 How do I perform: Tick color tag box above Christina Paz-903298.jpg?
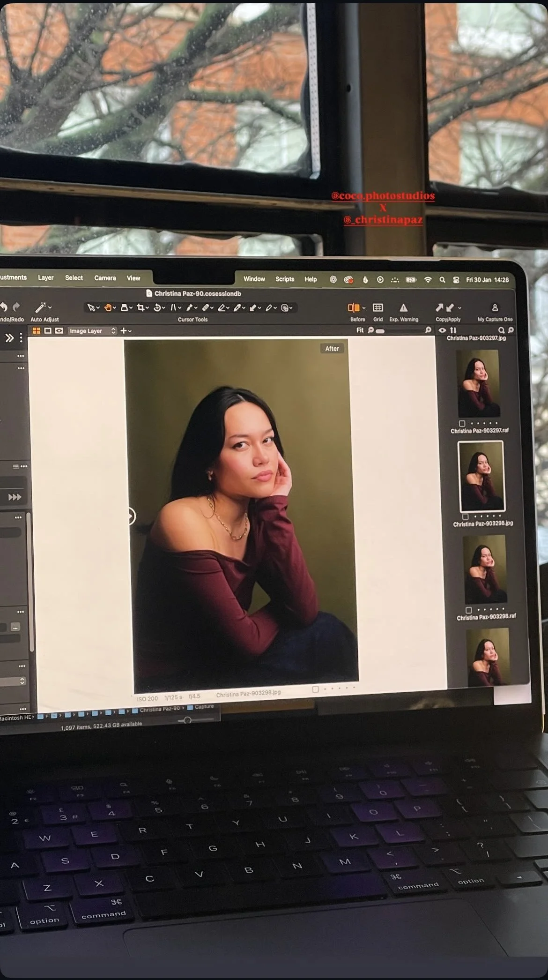click(465, 517)
